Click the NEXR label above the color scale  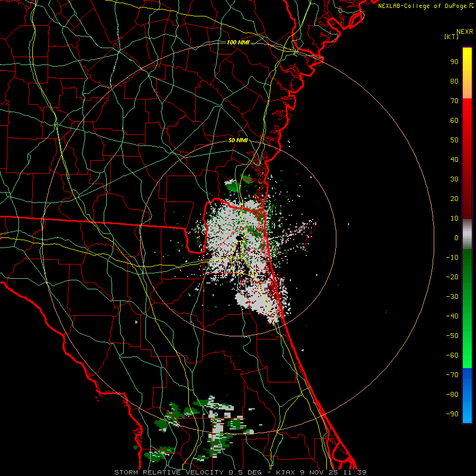[465, 32]
